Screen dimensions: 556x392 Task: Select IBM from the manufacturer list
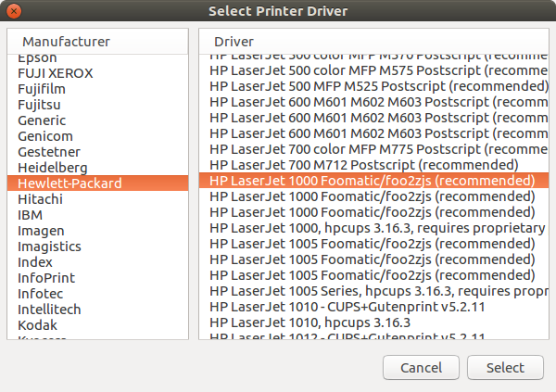30,215
